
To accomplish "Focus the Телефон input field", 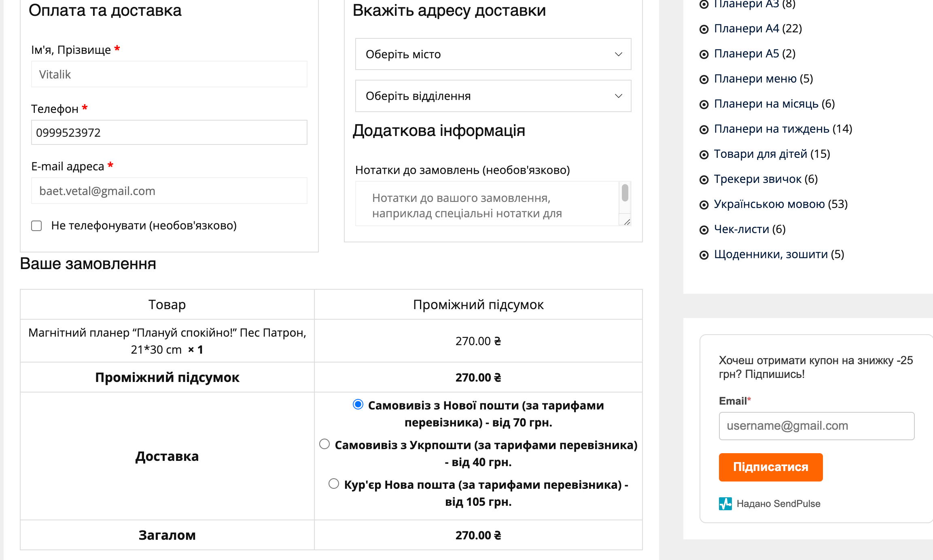I will click(x=169, y=132).
